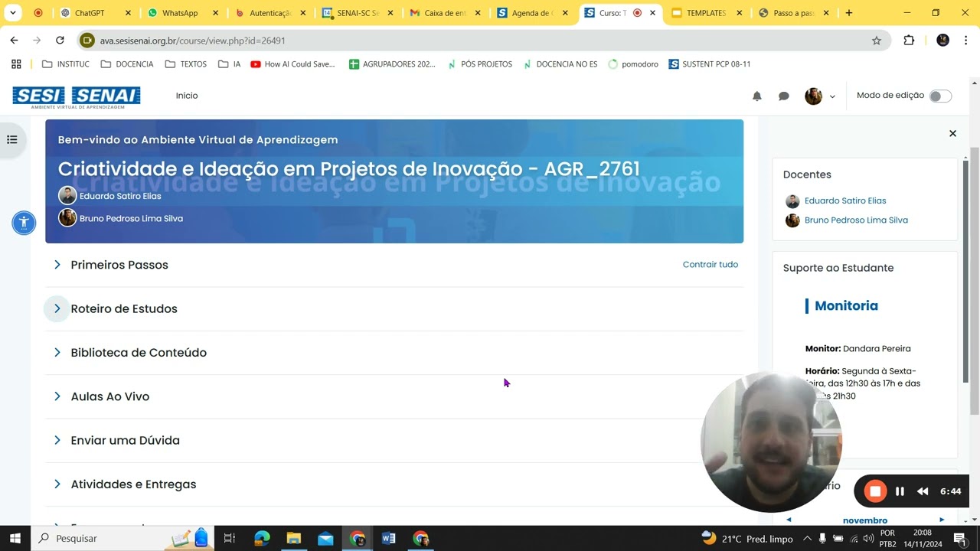Reload the current page

coord(60,41)
